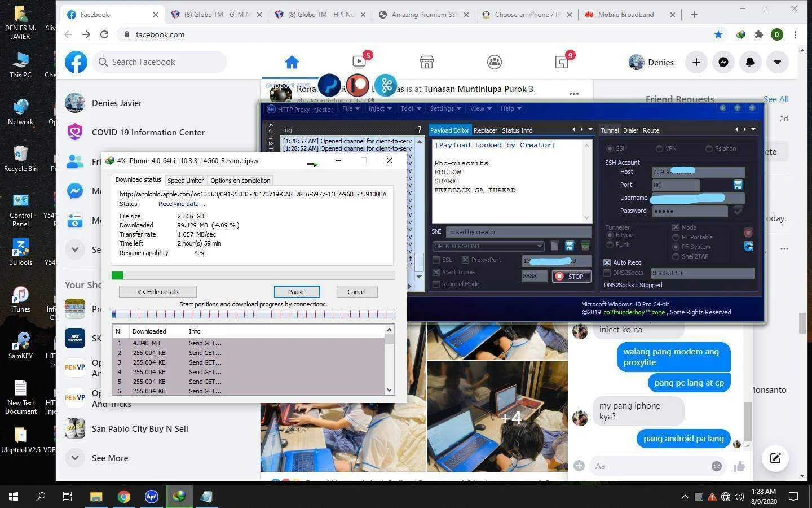Click the connections progress segment bar
The height and width of the screenshot is (508, 812).
(253, 314)
